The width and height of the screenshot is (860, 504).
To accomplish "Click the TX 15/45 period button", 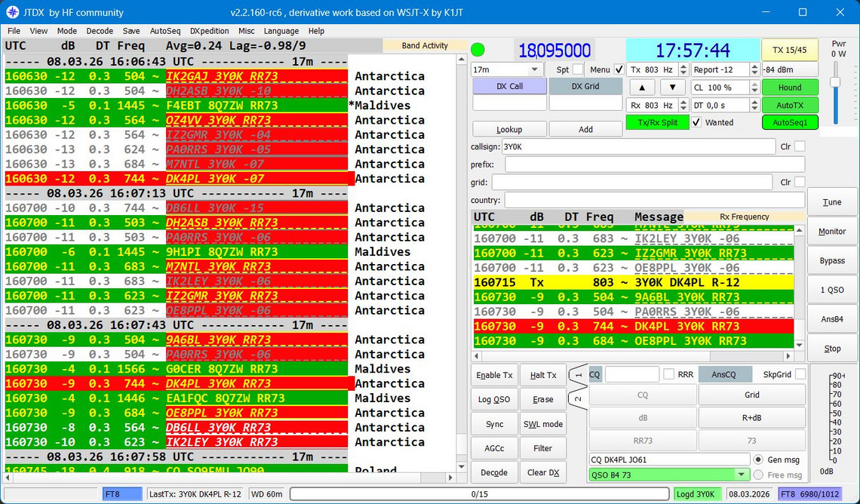I will [789, 51].
